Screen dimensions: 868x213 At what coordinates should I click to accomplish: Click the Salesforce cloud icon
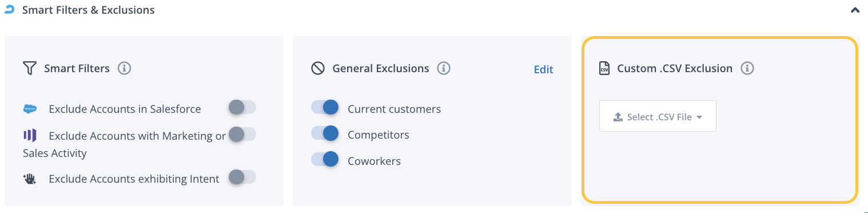[30, 109]
